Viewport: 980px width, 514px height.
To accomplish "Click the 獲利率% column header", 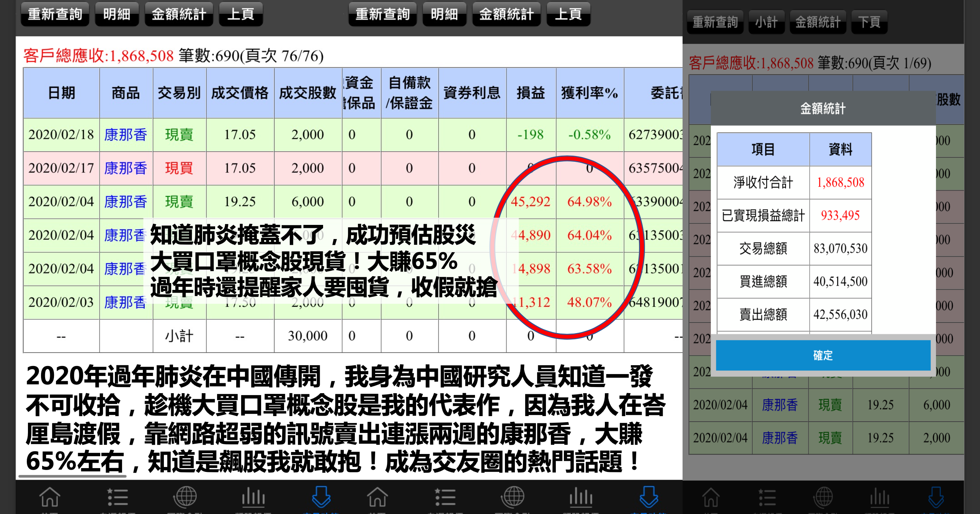I will click(590, 93).
